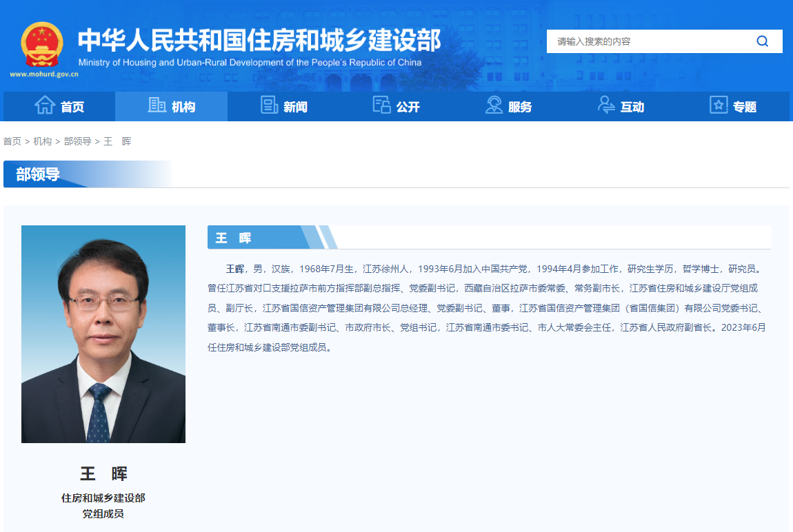Open the 服务 navigation tab
Image resolution: width=793 pixels, height=532 pixels.
pyautogui.click(x=508, y=107)
